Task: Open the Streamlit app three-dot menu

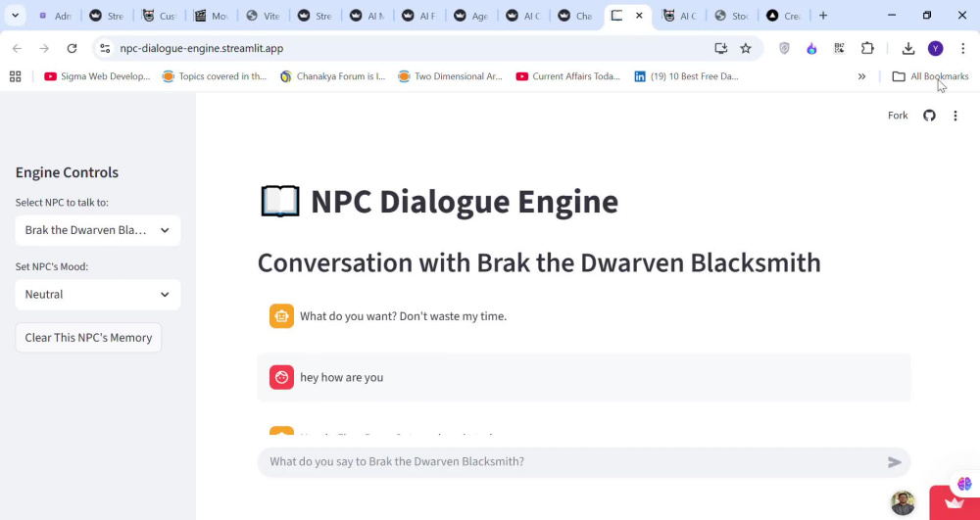Action: tap(955, 116)
